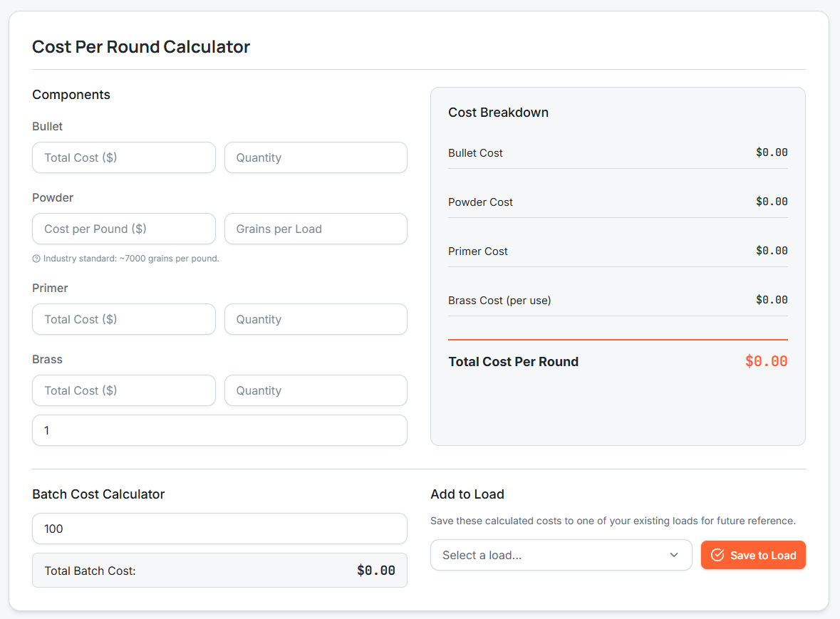
Task: Click the Total Cost Per Round value
Action: (766, 361)
